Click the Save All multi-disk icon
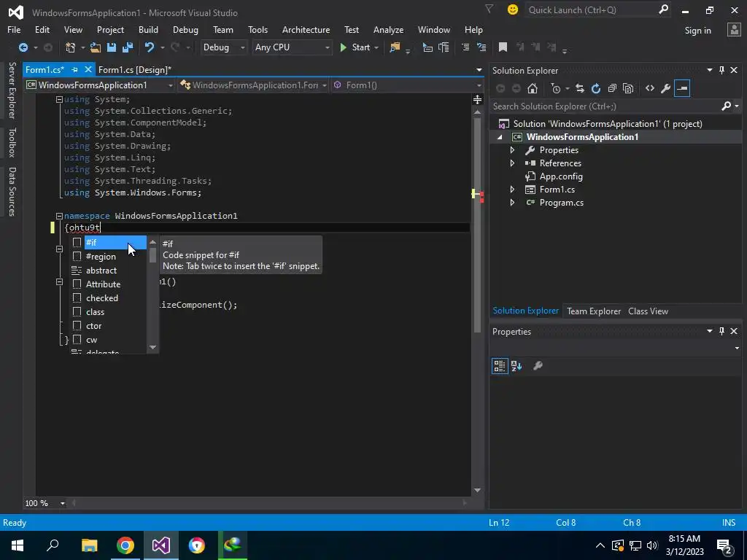Screen dimensions: 747x560 click(x=127, y=47)
